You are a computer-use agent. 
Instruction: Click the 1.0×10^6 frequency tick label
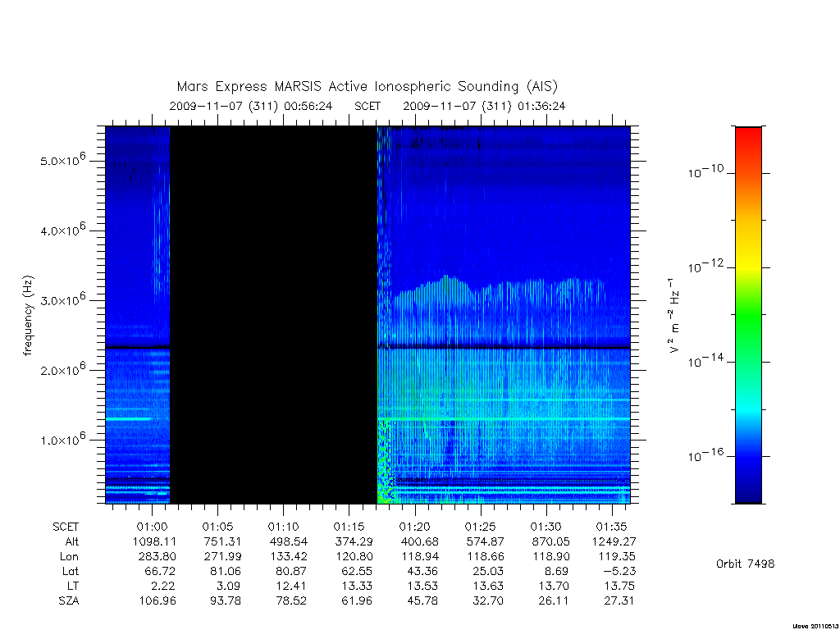62,439
